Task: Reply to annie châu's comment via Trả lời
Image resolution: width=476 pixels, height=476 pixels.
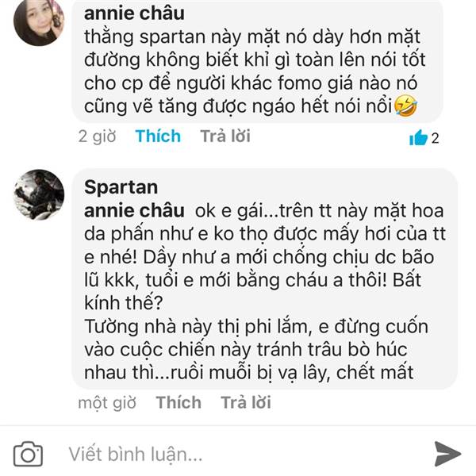Action: pos(225,136)
